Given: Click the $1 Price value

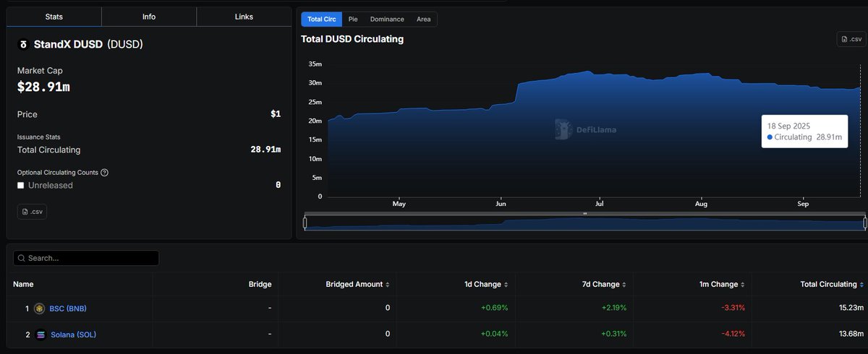Looking at the screenshot, I should pos(276,114).
